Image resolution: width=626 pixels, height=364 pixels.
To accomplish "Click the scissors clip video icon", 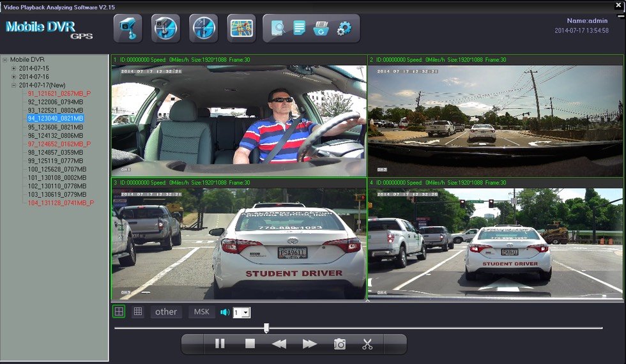I will (367, 344).
